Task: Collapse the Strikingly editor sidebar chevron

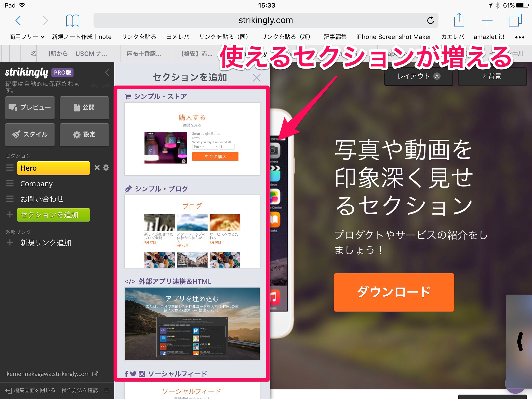Action: pyautogui.click(x=107, y=72)
